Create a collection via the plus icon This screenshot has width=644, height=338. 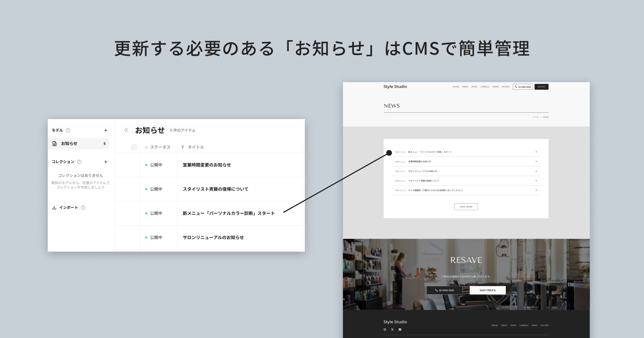(106, 162)
